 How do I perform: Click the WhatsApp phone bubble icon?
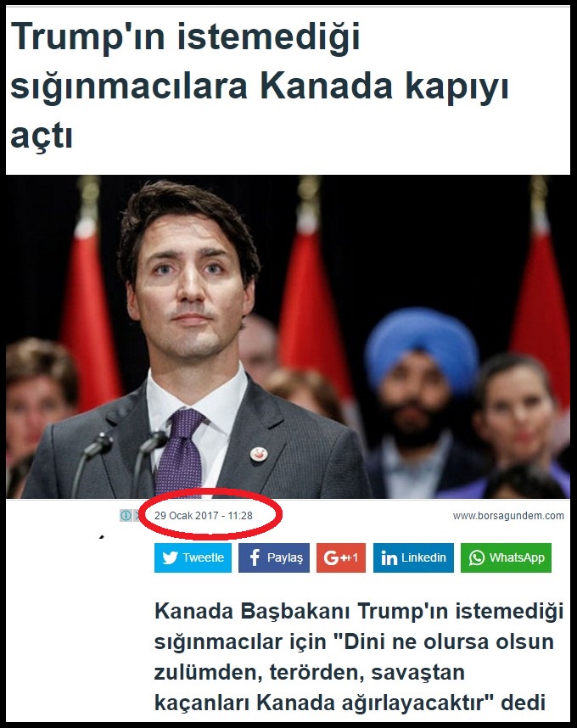point(476,557)
